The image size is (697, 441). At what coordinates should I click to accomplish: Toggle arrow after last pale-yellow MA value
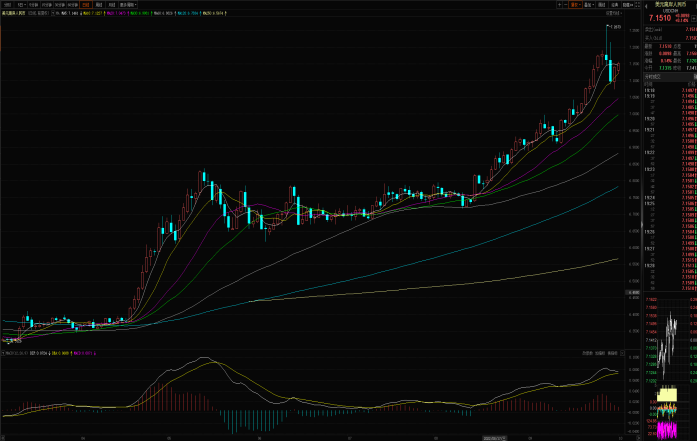225,13
